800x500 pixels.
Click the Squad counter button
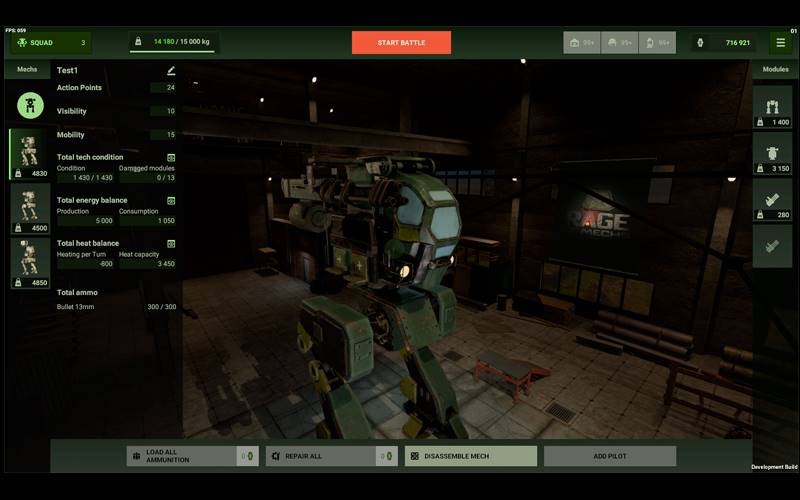coord(49,43)
